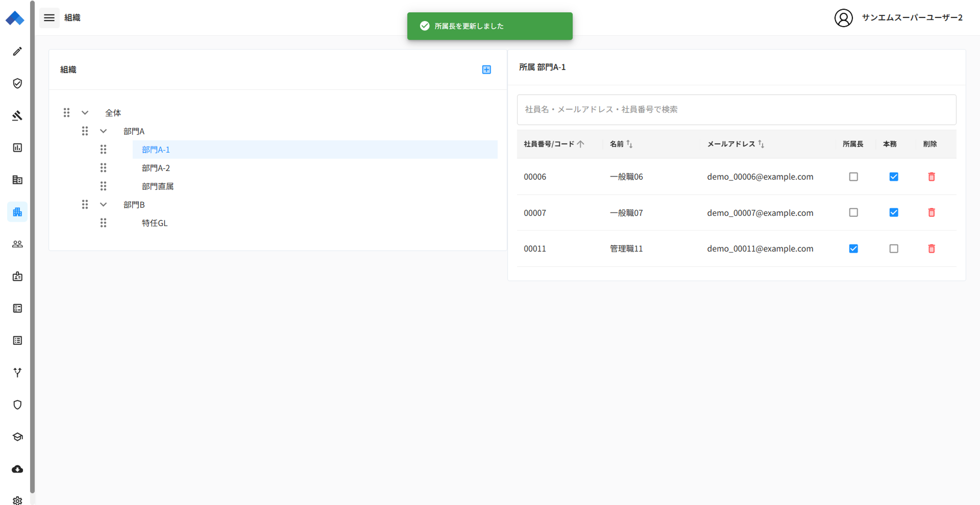Screen dimensions: 980x505
Task: Click email demo_00006@example.com
Action: click(x=760, y=177)
